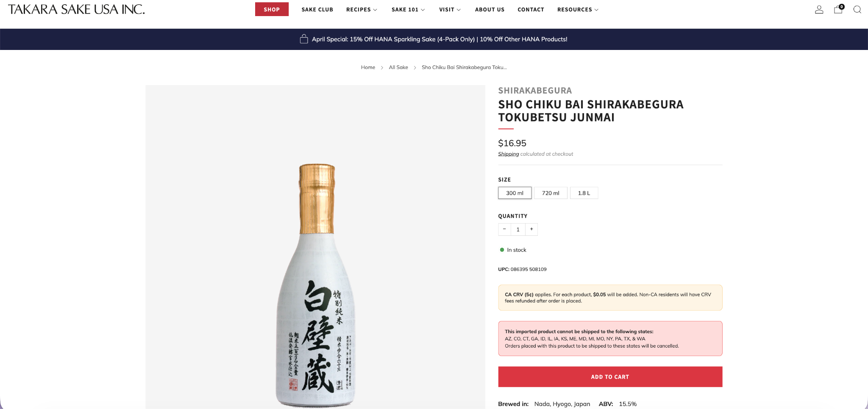Click the Shipping policy link
The width and height of the screenshot is (868, 409).
(508, 154)
